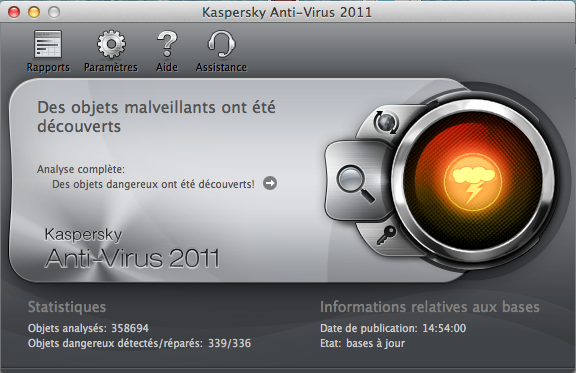Open license key icon
This screenshot has width=576, height=373.
386,235
